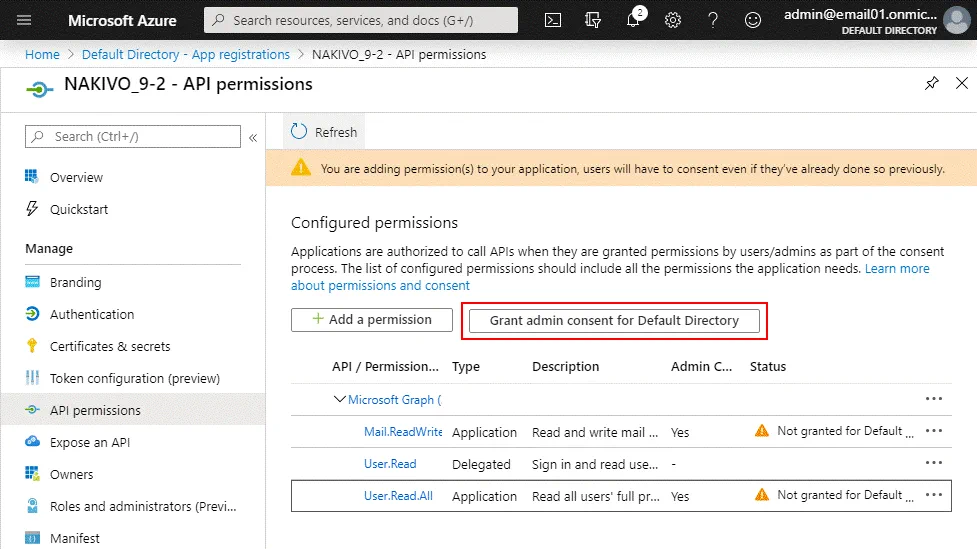
Task: Open the feedback smiley icon
Action: 753,20
